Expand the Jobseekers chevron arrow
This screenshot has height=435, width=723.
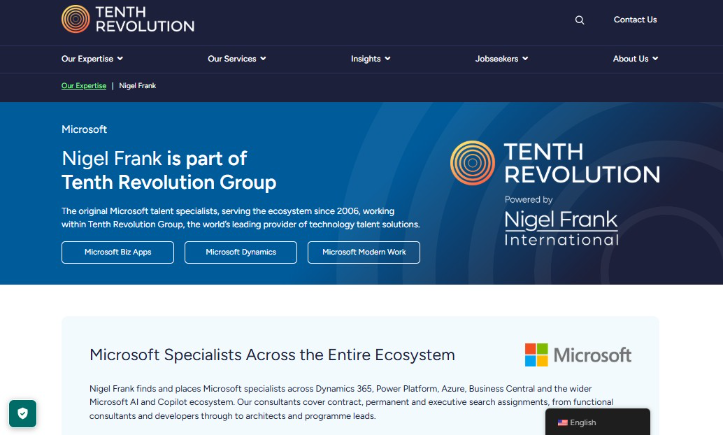525,59
